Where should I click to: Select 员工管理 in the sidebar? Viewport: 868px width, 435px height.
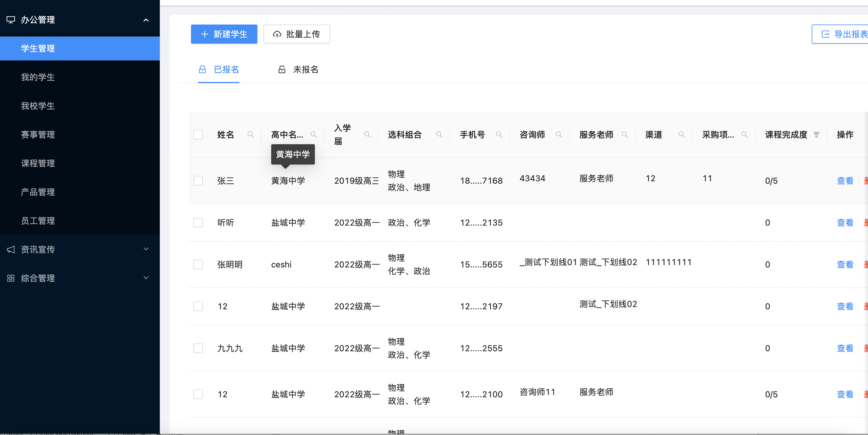coord(80,221)
